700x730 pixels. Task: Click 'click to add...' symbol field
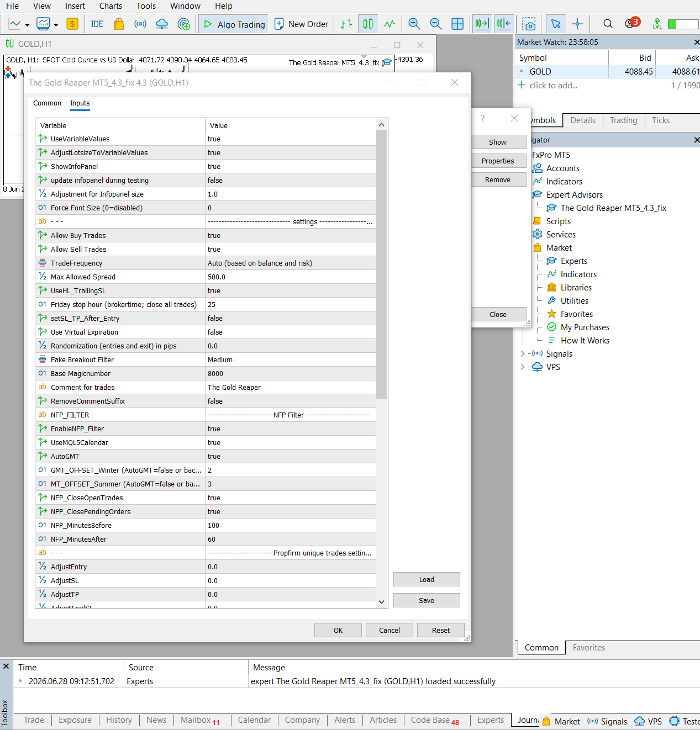pos(553,86)
